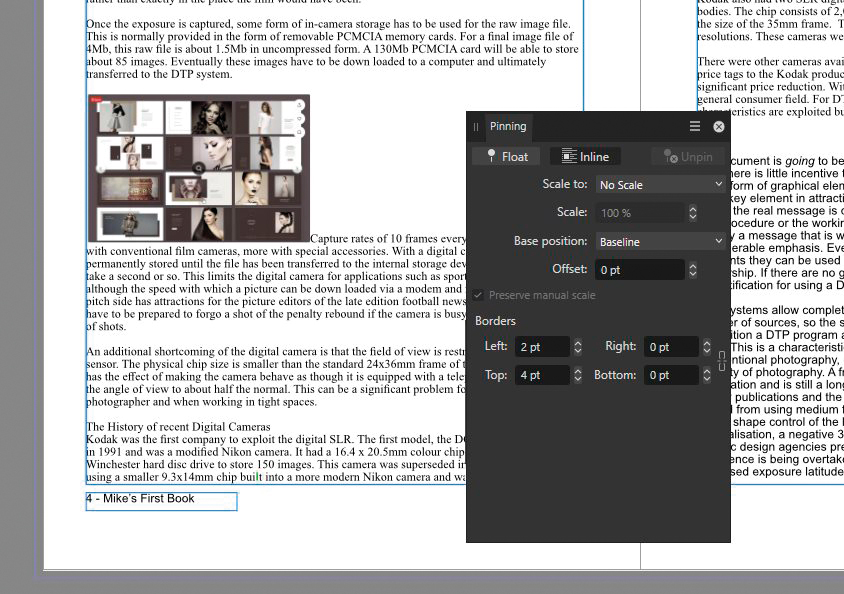Close the Pinning panel
This screenshot has width=844, height=594.
(719, 126)
